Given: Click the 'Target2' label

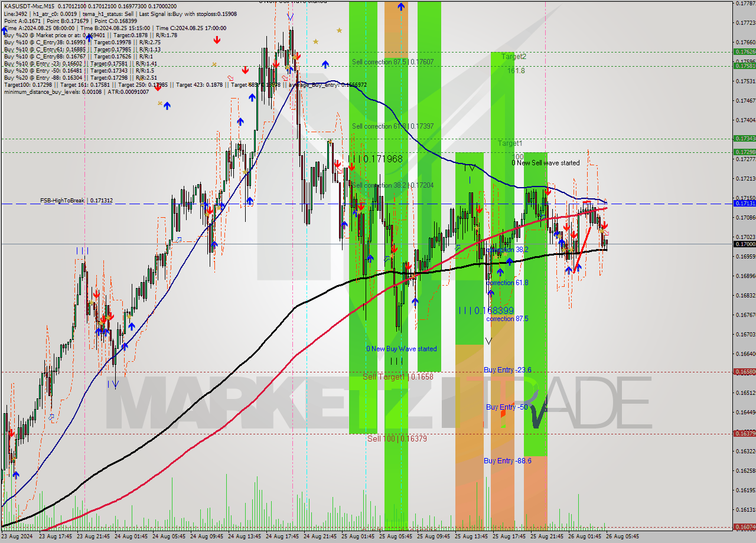Looking at the screenshot, I should pyautogui.click(x=514, y=57).
